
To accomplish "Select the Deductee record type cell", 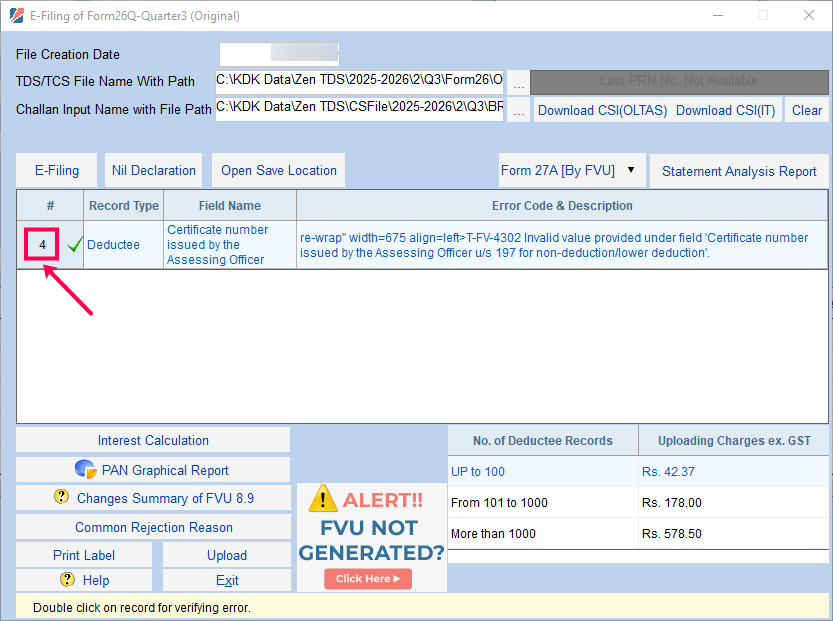I will pos(123,245).
